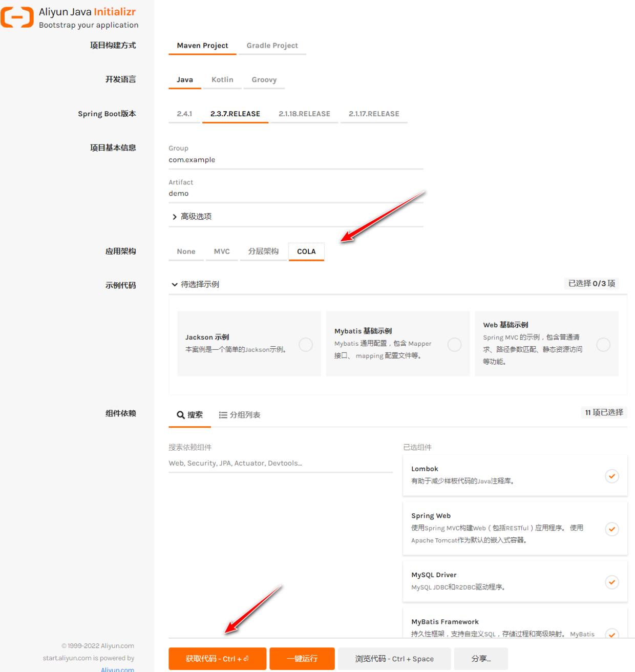Click 浏览代码 button
The width and height of the screenshot is (635, 672).
[394, 659]
